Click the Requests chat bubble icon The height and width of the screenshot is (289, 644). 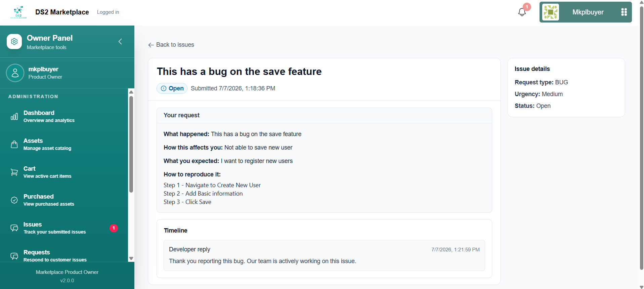pyautogui.click(x=14, y=256)
